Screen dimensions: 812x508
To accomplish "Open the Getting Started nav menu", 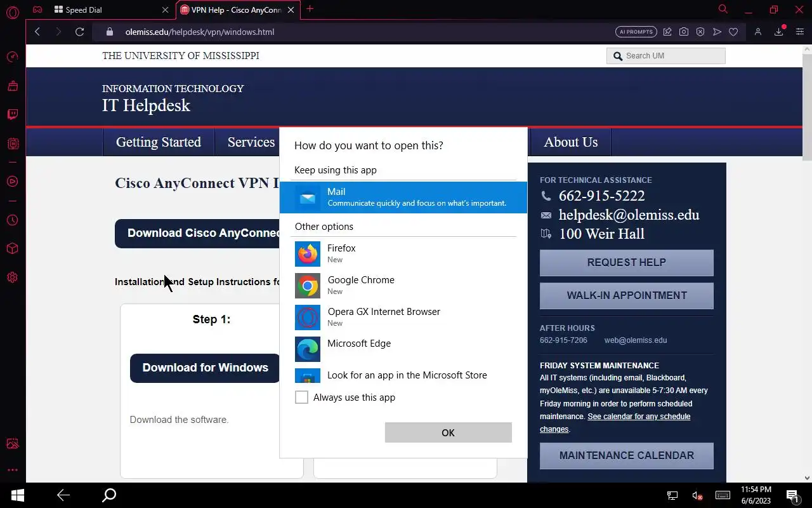I will coord(159,142).
